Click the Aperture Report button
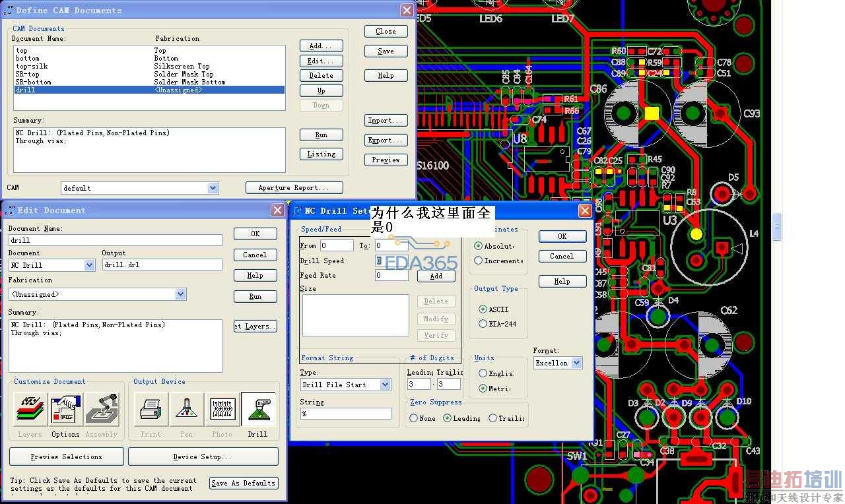 point(294,188)
